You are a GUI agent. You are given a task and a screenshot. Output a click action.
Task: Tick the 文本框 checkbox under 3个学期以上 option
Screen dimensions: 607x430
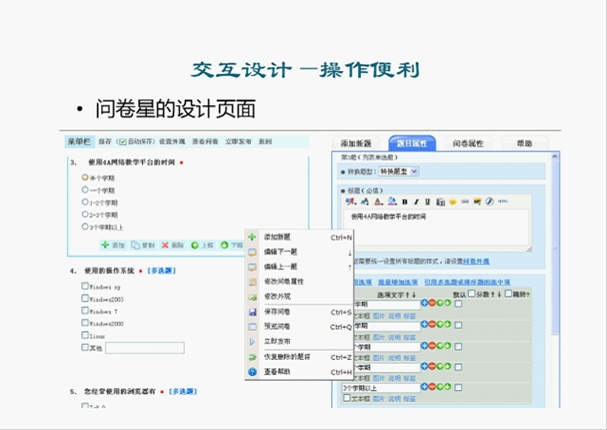point(347,397)
